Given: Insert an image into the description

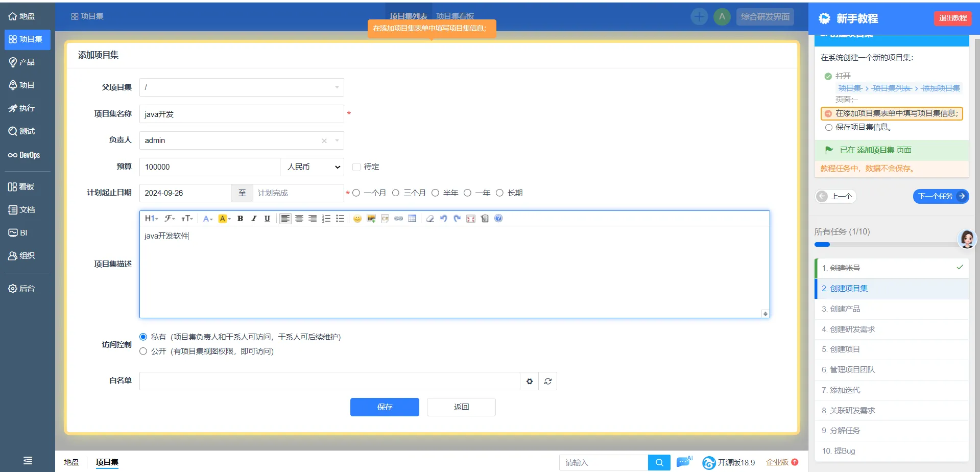Looking at the screenshot, I should (371, 219).
